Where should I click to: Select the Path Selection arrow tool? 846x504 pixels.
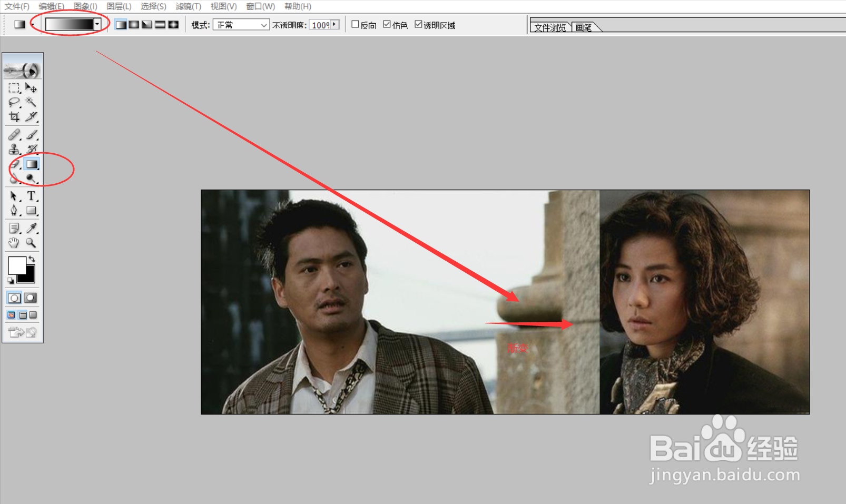pos(14,196)
